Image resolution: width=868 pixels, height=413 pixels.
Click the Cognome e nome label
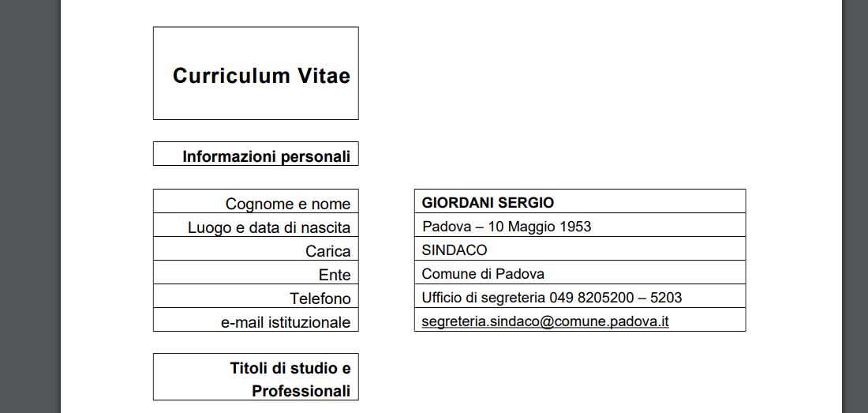[287, 204]
